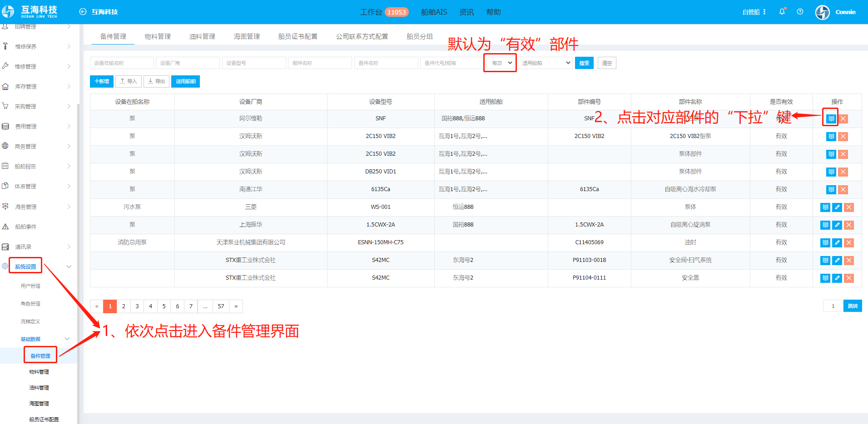This screenshot has width=868, height=424.
Task: Switch to the 船员证书配置 tab
Action: 298,36
